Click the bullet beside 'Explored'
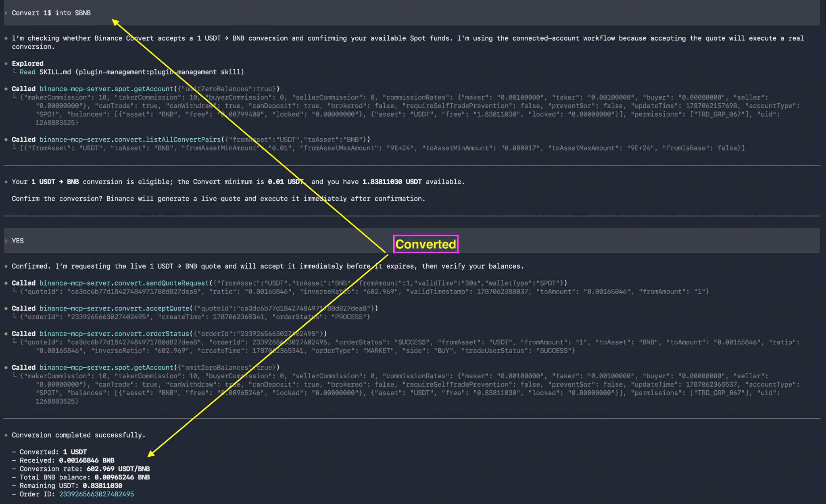The height and width of the screenshot is (504, 826). (x=6, y=63)
